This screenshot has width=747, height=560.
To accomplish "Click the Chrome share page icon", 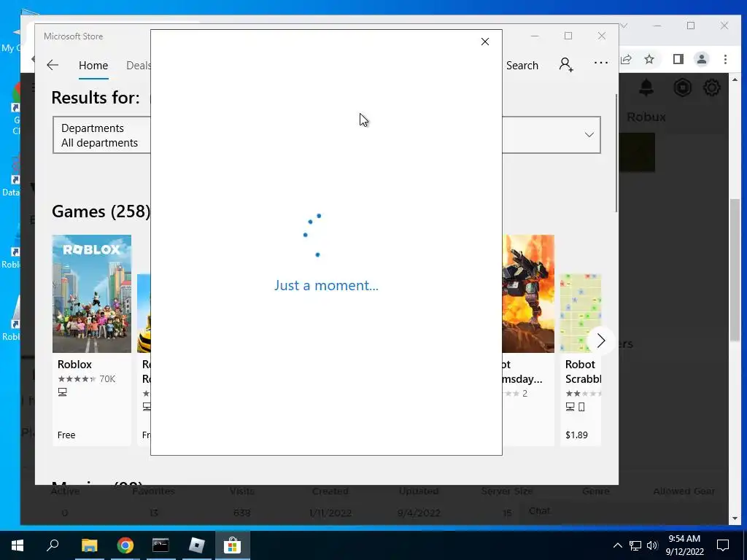I will coord(626,59).
